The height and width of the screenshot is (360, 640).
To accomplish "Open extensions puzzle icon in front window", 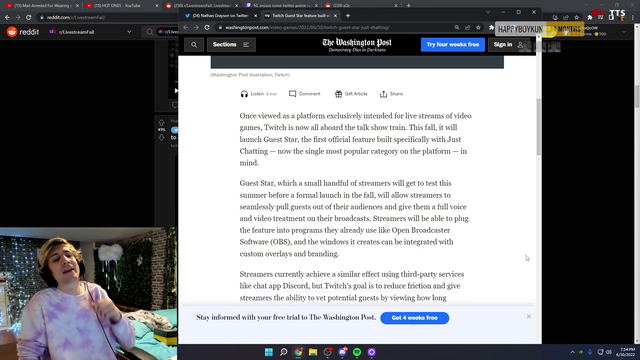I will click(x=491, y=27).
